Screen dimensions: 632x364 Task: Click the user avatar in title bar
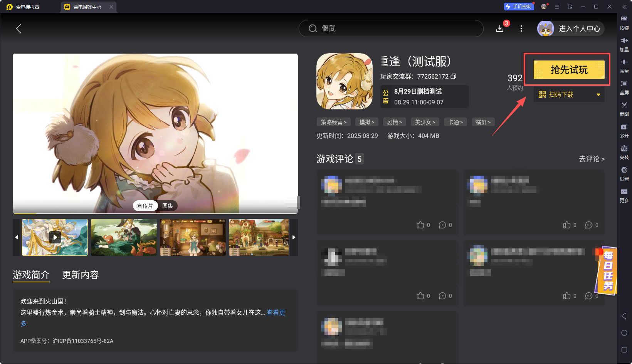[x=544, y=7]
